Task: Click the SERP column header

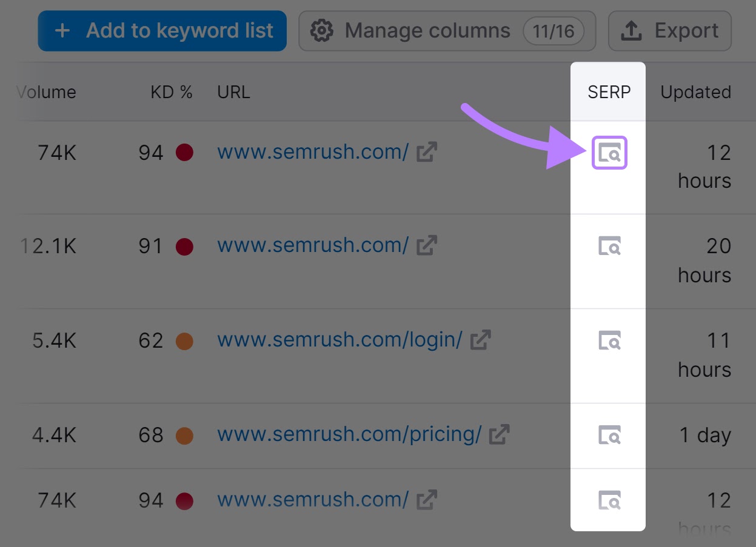Action: [608, 92]
